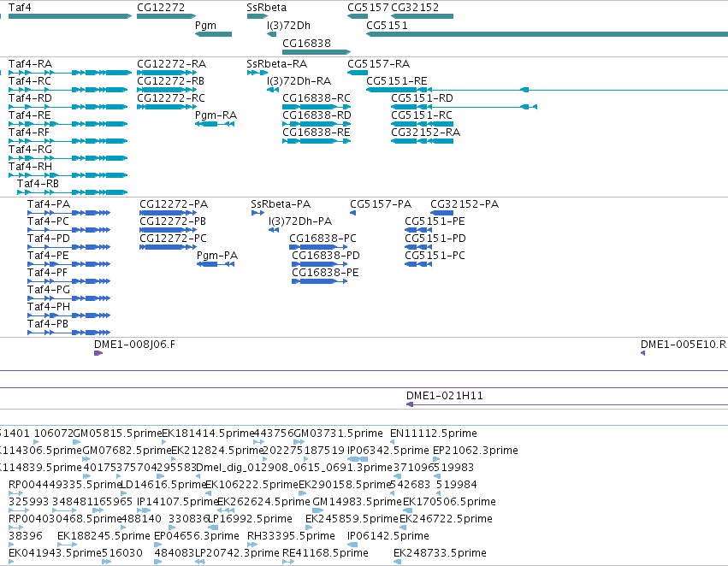Select EST RE41168.5prime

(288, 562)
